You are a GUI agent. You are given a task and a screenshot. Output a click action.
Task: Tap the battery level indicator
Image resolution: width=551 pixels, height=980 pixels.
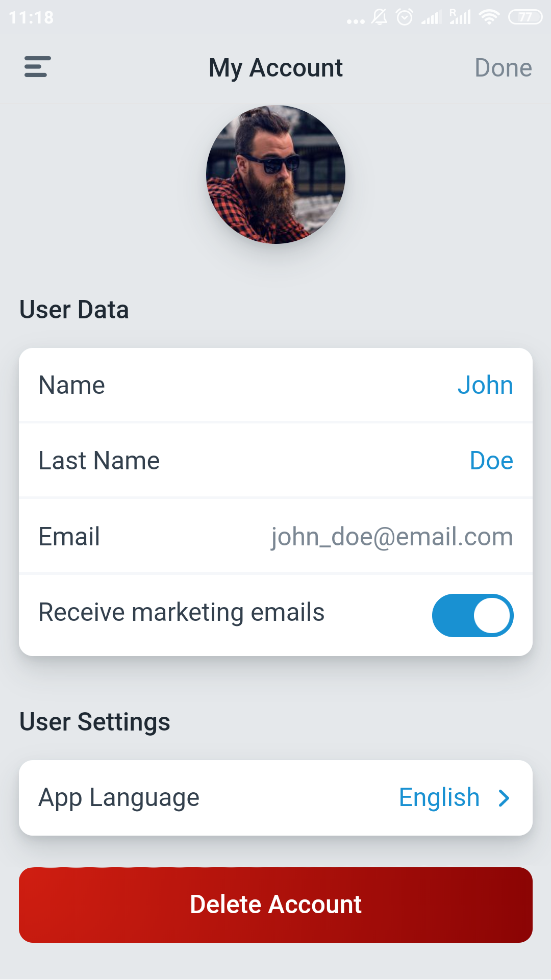tap(525, 17)
